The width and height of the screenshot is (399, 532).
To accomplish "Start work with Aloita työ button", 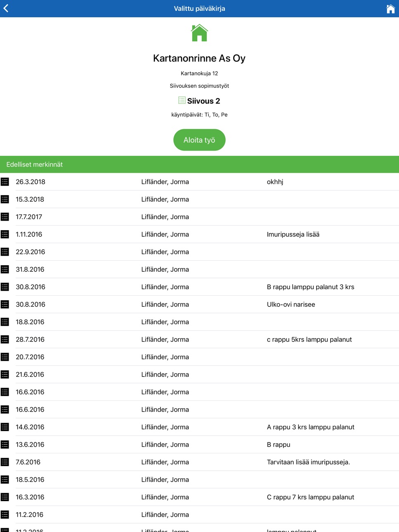I will [199, 140].
